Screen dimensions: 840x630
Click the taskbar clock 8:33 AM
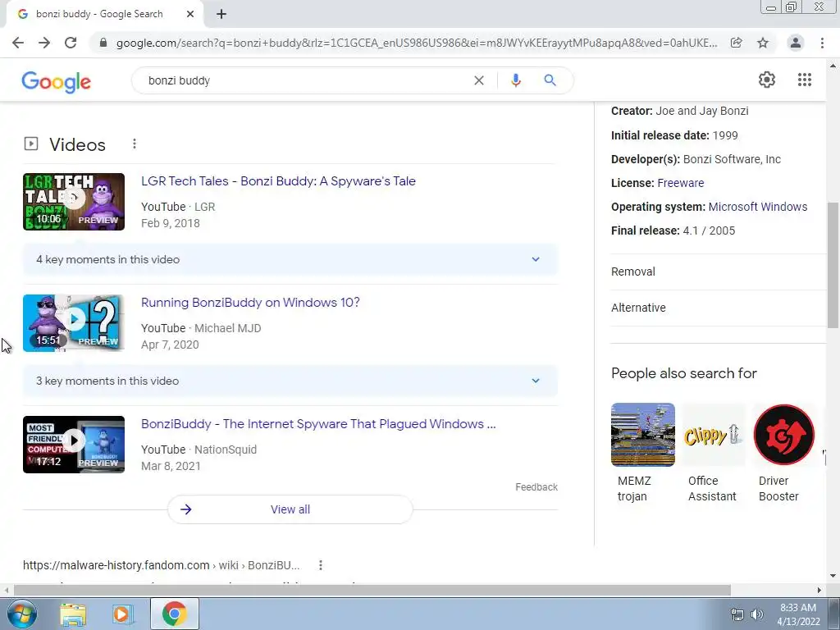[798, 614]
